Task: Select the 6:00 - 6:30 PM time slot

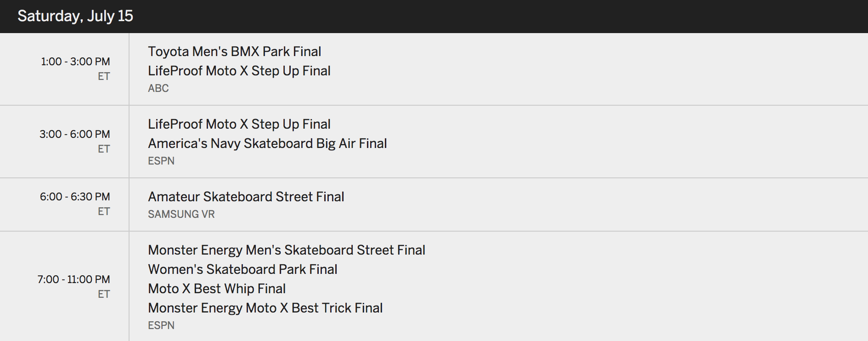Action: [75, 197]
